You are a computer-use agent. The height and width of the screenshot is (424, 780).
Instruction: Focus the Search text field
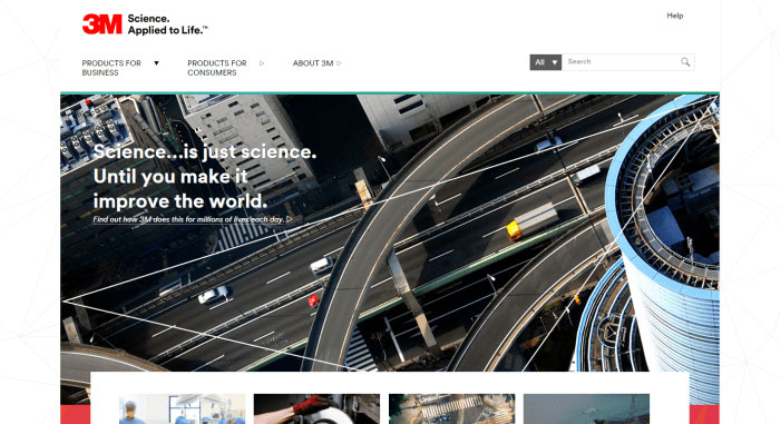[x=621, y=62]
